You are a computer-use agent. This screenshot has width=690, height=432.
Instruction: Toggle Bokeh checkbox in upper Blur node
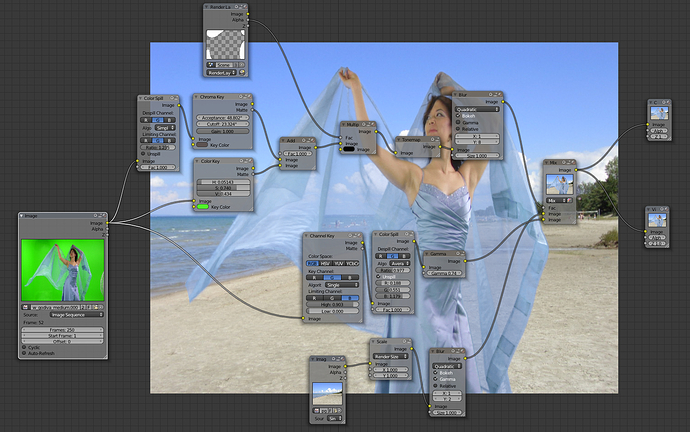[x=458, y=116]
